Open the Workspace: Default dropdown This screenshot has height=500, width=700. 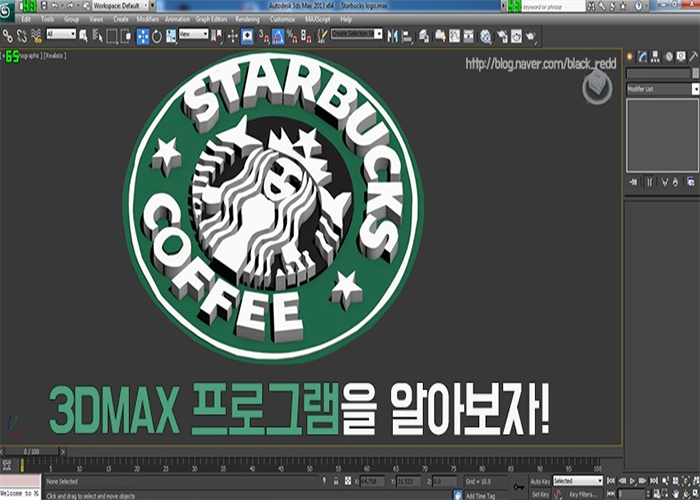click(121, 6)
